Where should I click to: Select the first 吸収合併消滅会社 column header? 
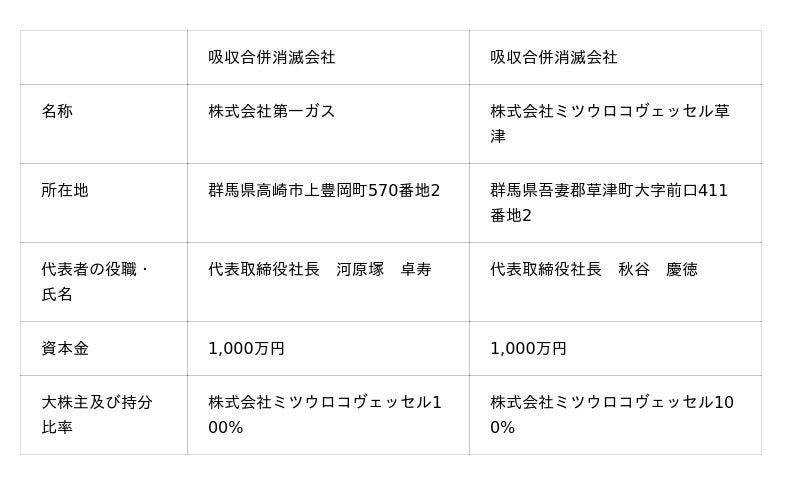coord(271,57)
